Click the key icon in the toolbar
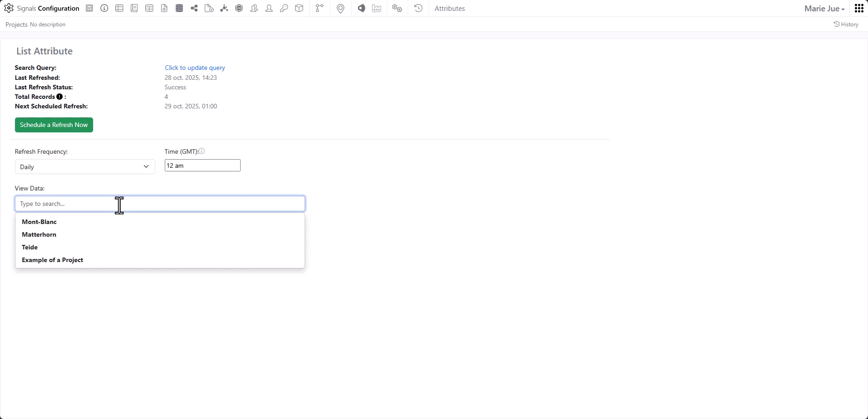 coord(284,8)
